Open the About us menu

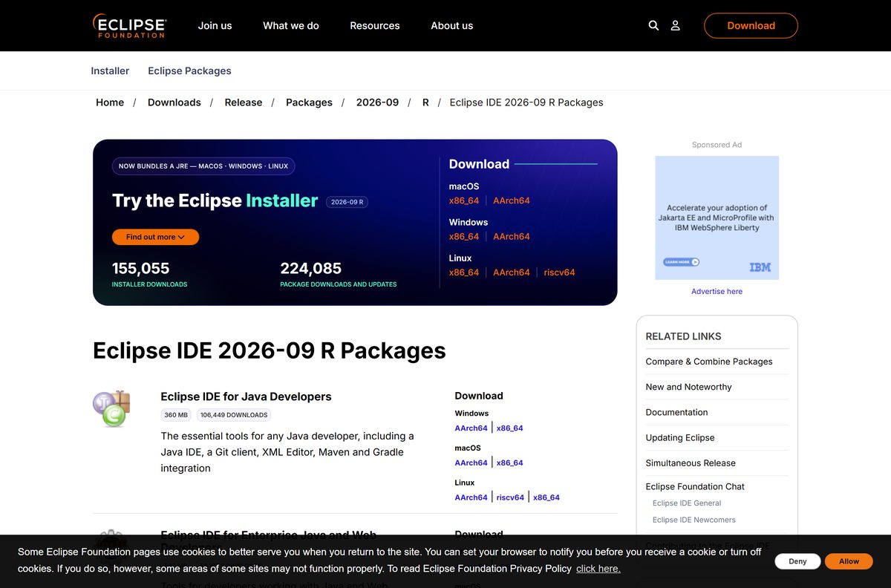[451, 25]
